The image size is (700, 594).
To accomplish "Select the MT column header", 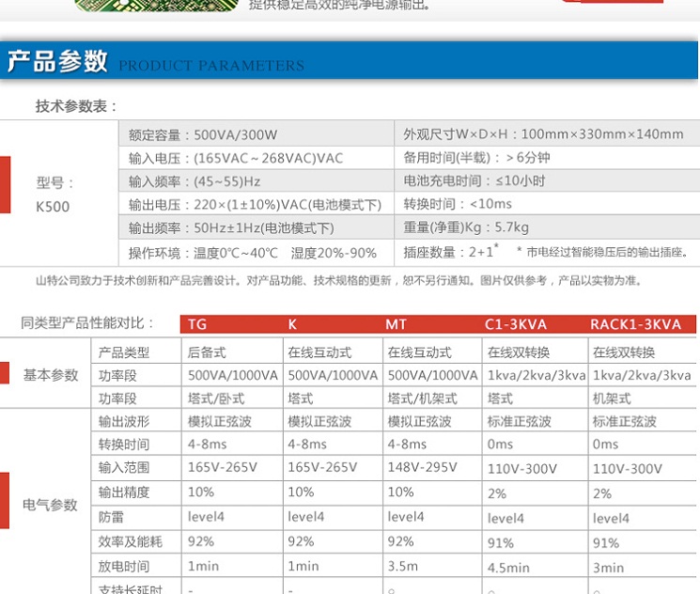I will [396, 324].
